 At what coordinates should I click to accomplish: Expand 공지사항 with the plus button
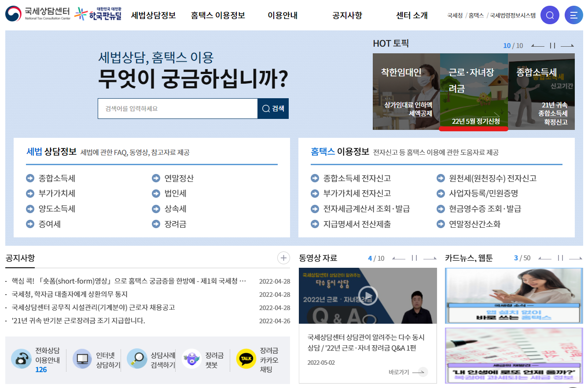[x=283, y=258]
